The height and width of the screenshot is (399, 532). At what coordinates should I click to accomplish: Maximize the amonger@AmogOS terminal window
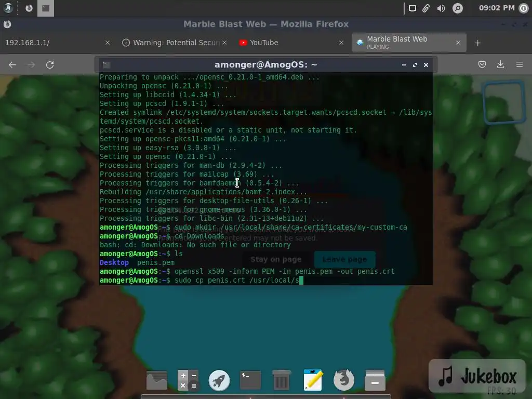415,65
